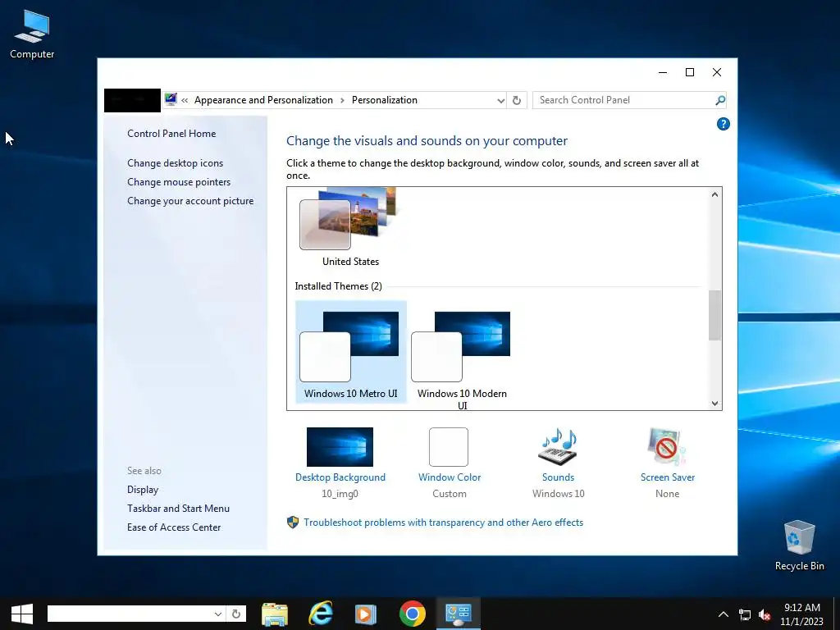Open the address bar history dropdown
The width and height of the screenshot is (840, 630).
(x=500, y=100)
